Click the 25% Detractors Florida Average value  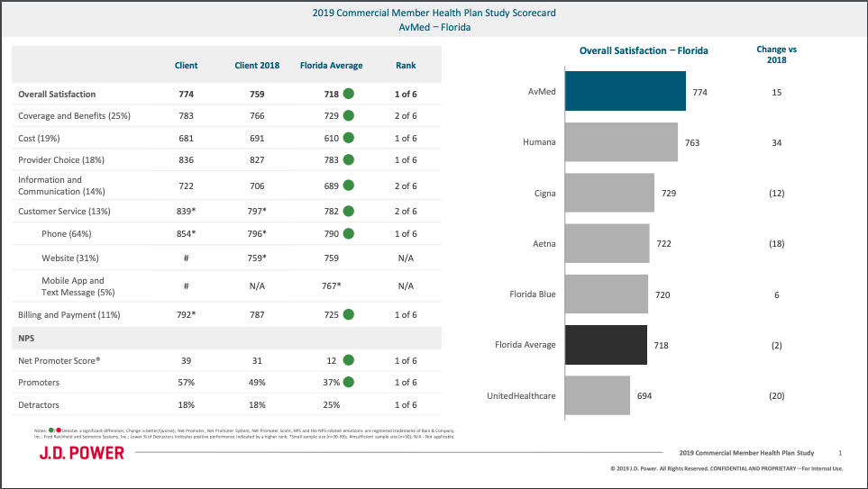pos(331,404)
